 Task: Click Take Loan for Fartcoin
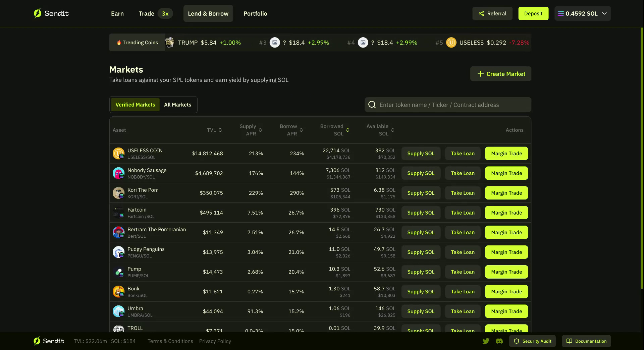pyautogui.click(x=463, y=213)
